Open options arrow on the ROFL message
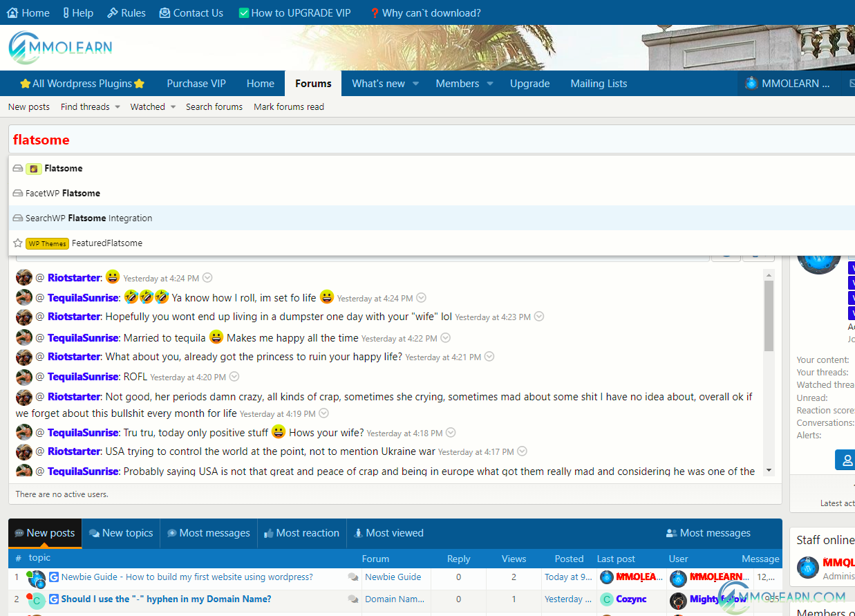Screen dimensions: 855x616 [x=234, y=377]
